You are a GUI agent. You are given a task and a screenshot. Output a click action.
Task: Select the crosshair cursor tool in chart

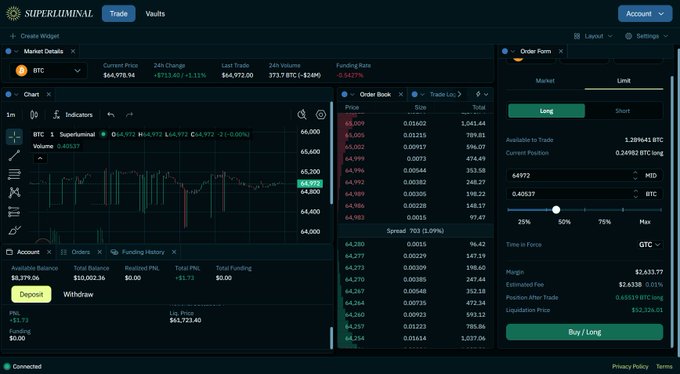point(14,137)
